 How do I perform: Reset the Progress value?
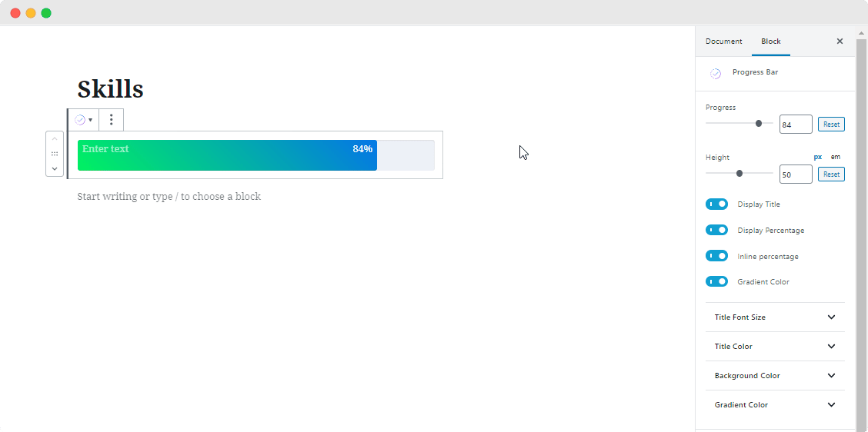click(832, 125)
